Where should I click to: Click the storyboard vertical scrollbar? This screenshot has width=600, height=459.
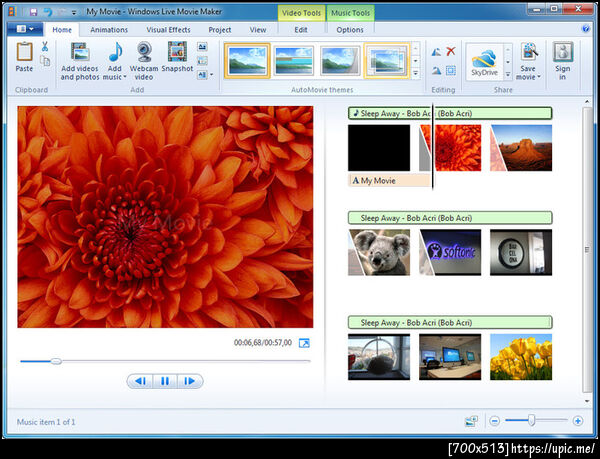587,249
